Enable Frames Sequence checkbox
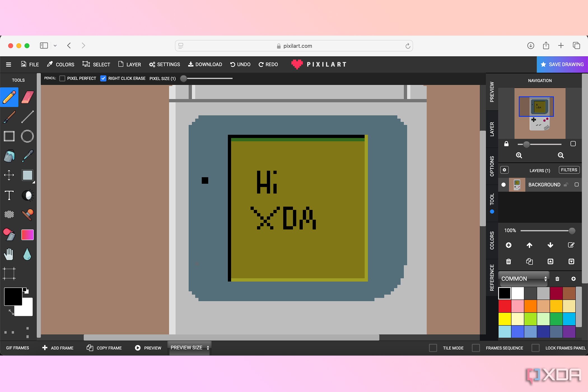588x392 pixels. pyautogui.click(x=476, y=348)
